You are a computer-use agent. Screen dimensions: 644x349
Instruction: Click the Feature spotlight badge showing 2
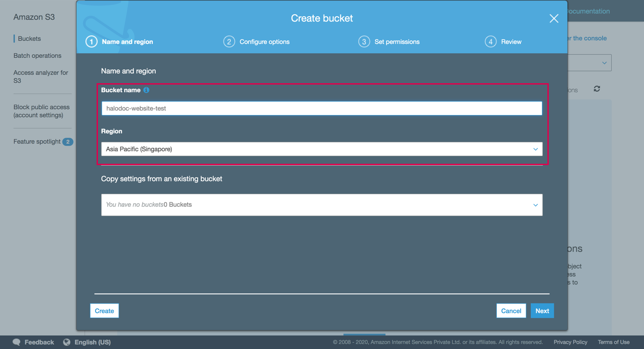coord(68,142)
